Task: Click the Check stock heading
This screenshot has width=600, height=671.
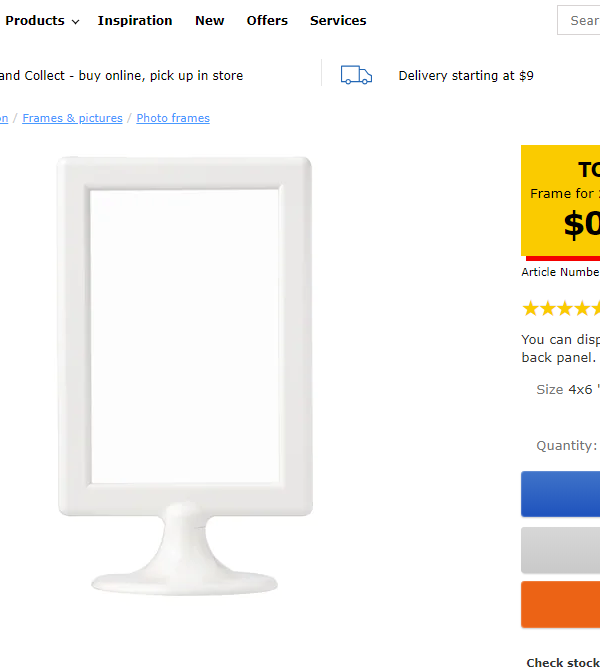Action: tap(563, 662)
